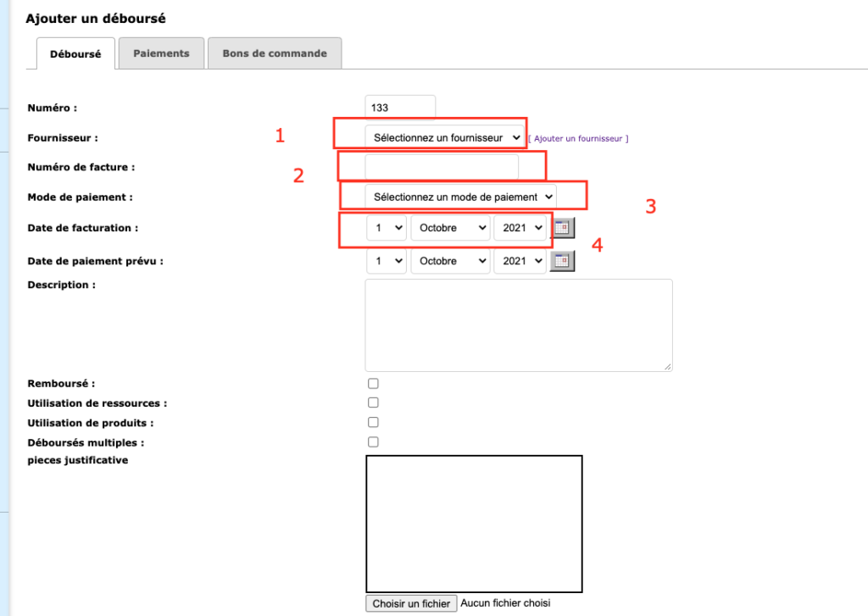Open calendar picker for Date de paiement prévu

pos(564,261)
